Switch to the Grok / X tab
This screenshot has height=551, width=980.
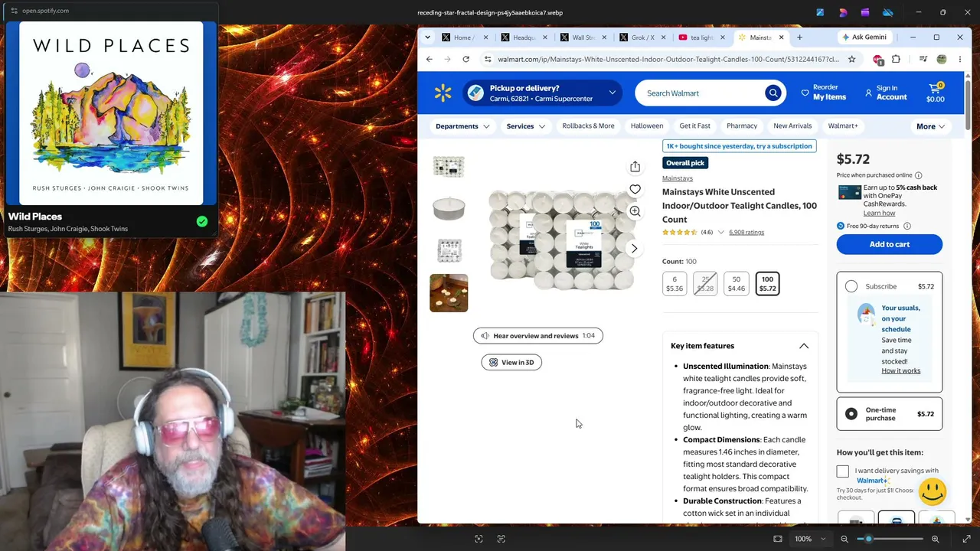point(643,37)
